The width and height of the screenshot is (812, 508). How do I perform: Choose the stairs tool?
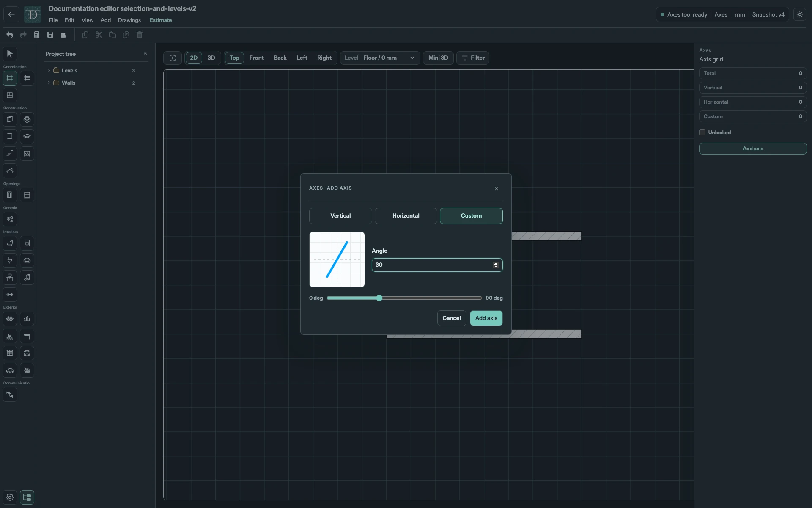(x=10, y=154)
